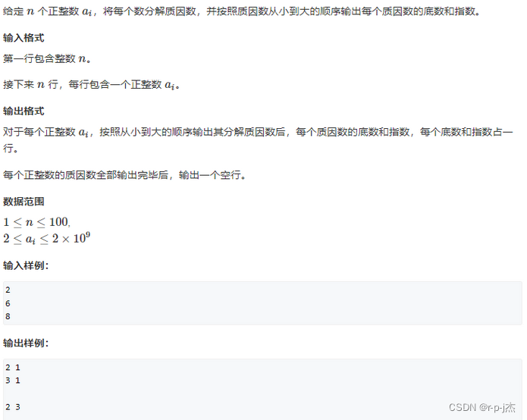This screenshot has height=420, width=527.
Task: Click the sentence starting with 接下来 n 行
Action: 92,85
